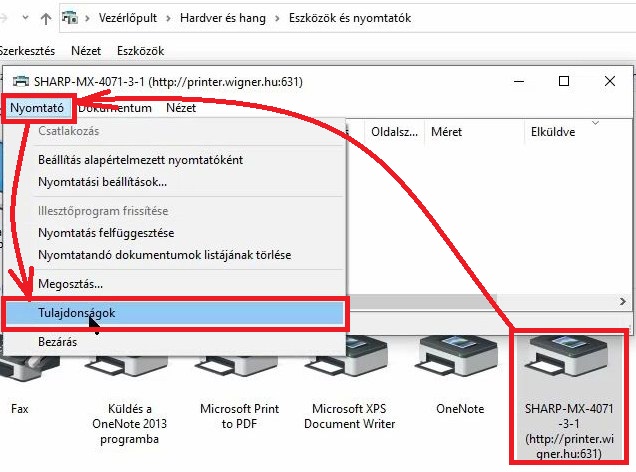Screen dimensions: 636x472
Task: Click sort chevron above Elküldve column
Action: click(595, 122)
